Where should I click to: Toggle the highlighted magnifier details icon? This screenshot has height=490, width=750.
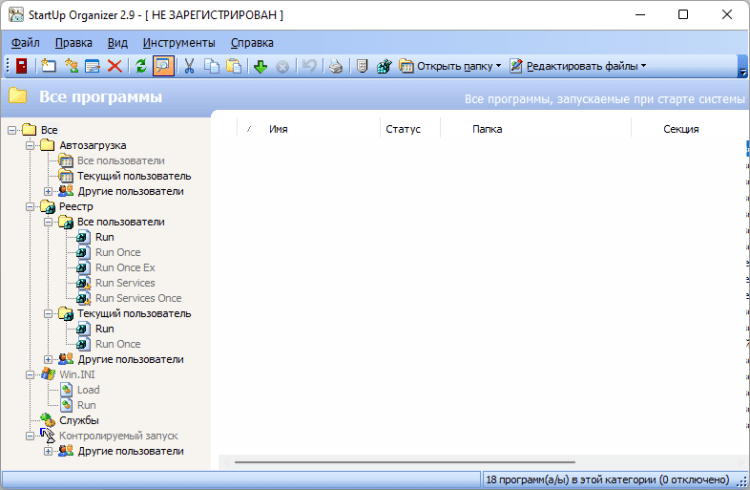(163, 66)
